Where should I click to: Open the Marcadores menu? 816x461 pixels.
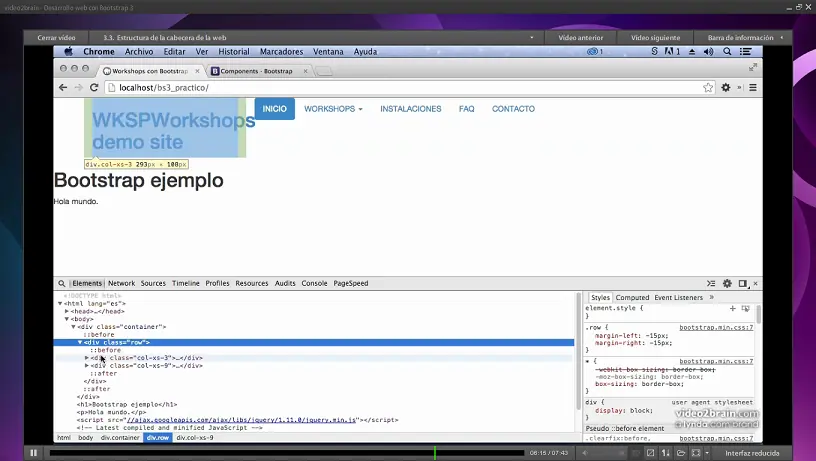coord(281,52)
